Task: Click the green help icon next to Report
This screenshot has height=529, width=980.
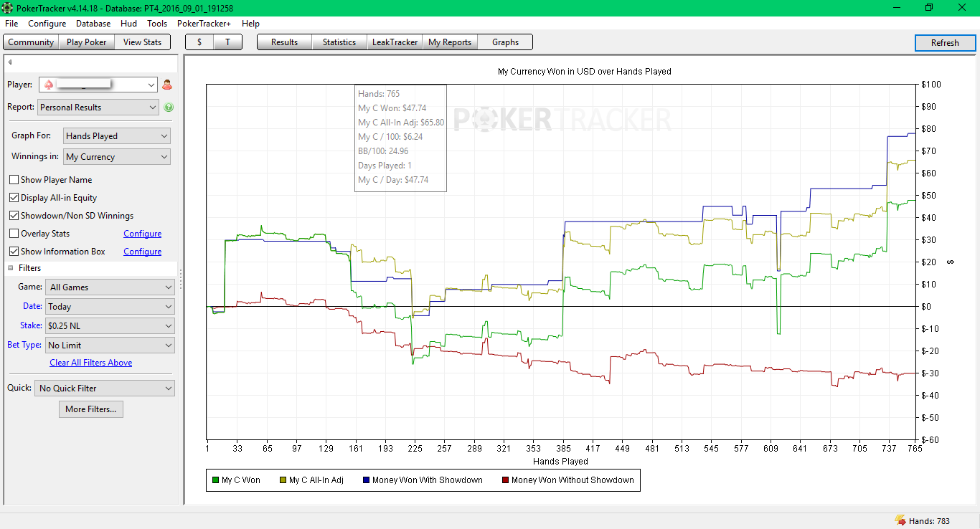Action: pos(169,108)
